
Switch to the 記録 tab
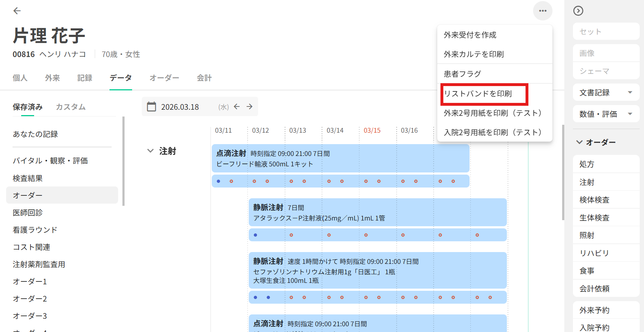pos(85,78)
